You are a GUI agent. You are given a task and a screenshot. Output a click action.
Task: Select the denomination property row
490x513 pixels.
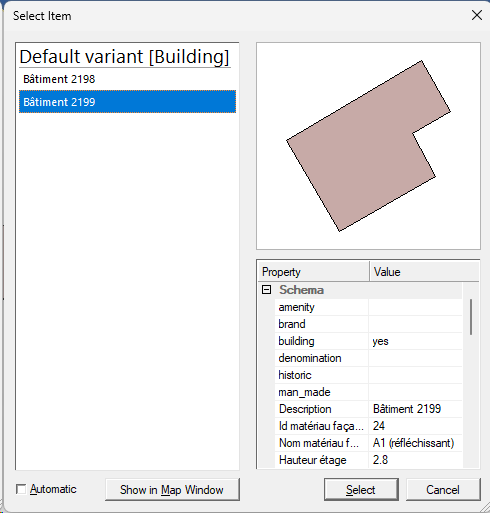(x=368, y=358)
